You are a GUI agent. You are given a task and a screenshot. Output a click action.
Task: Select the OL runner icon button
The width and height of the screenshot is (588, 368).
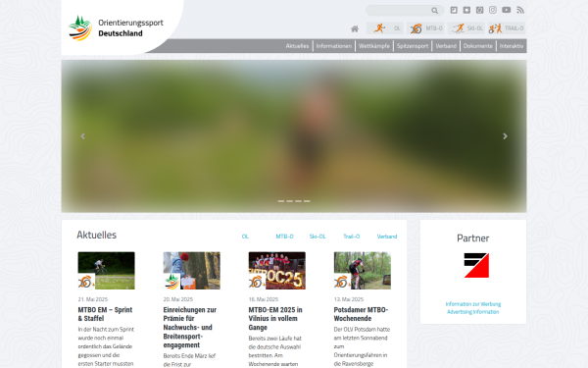coord(385,28)
